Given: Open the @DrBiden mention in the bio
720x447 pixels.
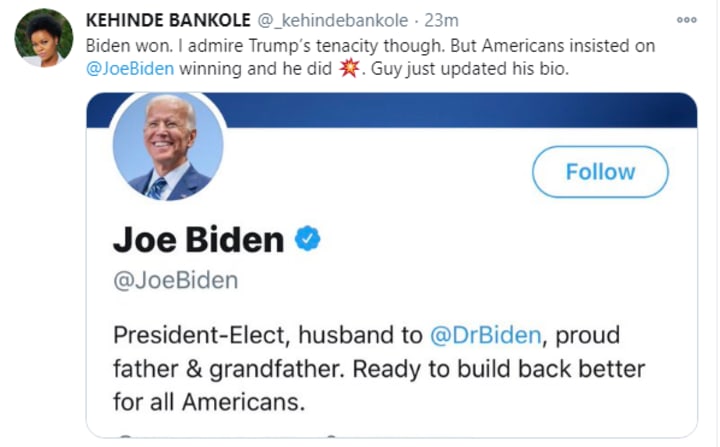Looking at the screenshot, I should click(486, 335).
